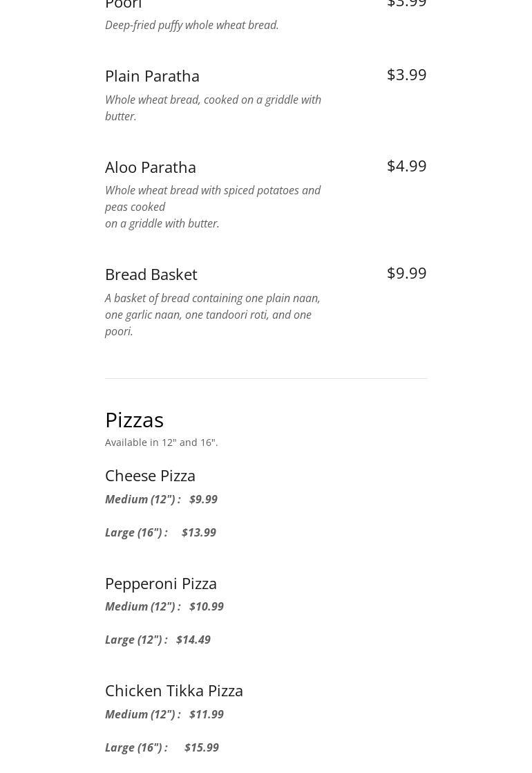Click the Aloo Paratha item heading

click(151, 167)
